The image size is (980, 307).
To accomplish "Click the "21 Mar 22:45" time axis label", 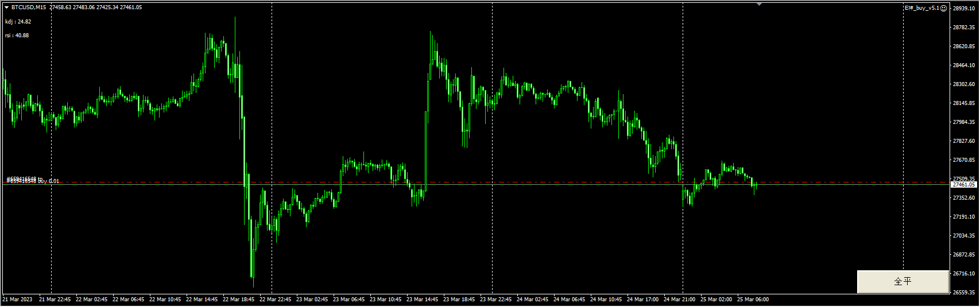I will pyautogui.click(x=55, y=300).
